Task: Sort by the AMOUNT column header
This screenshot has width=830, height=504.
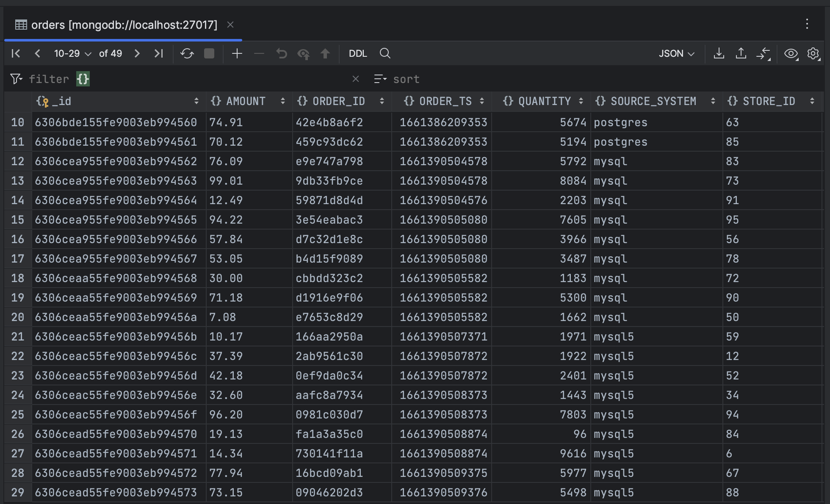Action: coord(249,101)
